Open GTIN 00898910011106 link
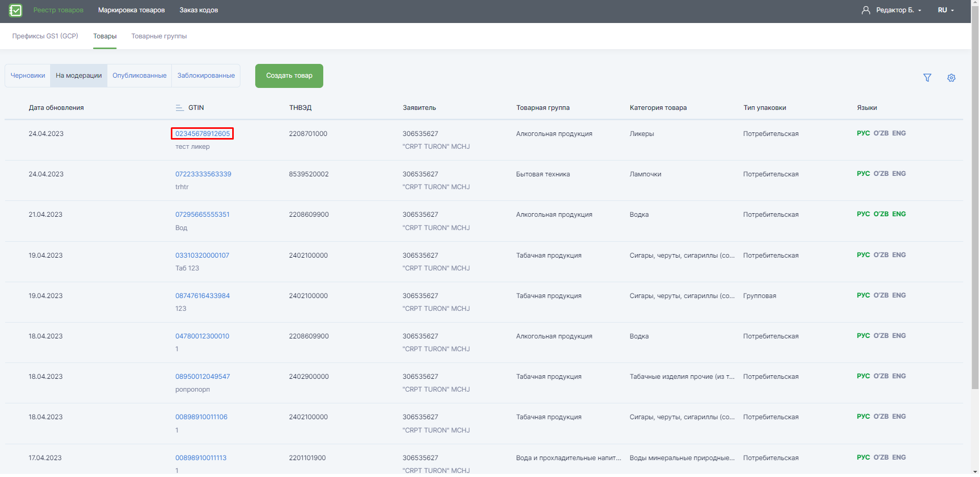 pyautogui.click(x=202, y=417)
